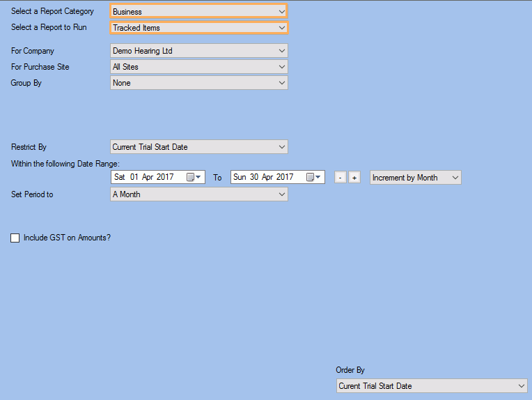Click the Set Period to label

pos(32,194)
